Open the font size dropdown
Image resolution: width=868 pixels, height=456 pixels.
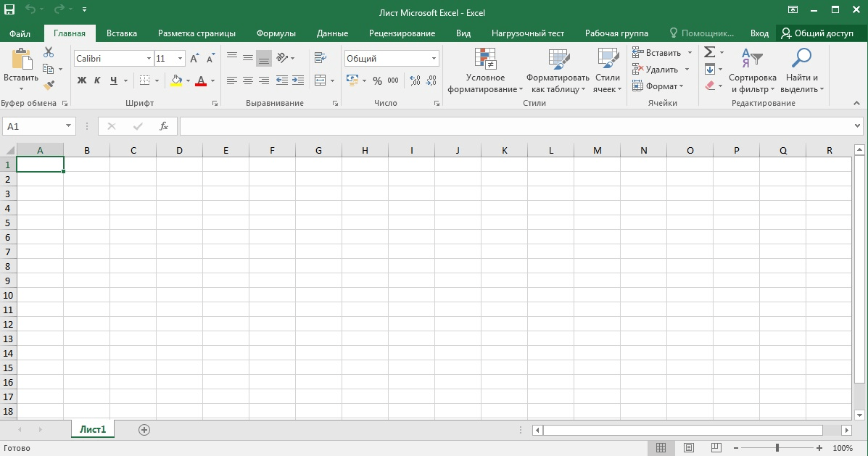180,58
